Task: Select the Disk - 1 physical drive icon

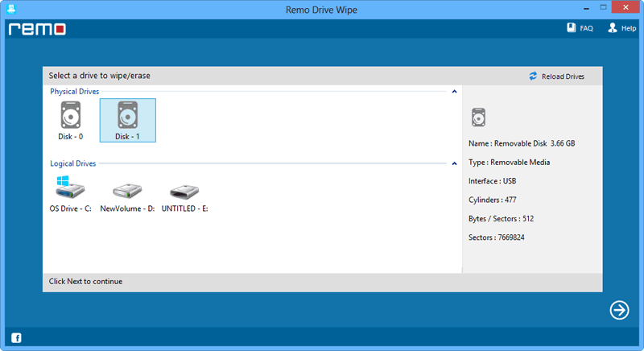Action: pos(128,115)
